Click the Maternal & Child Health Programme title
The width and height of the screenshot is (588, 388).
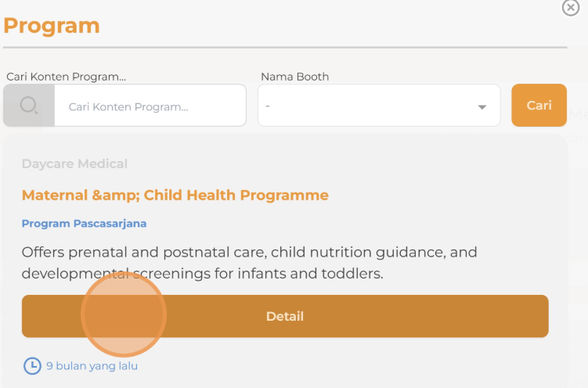coord(175,195)
